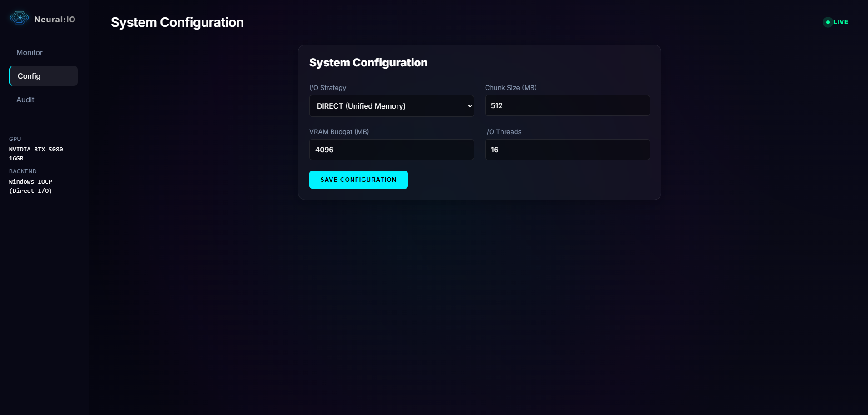
Task: Click the GPU sidebar label
Action: (x=15, y=139)
